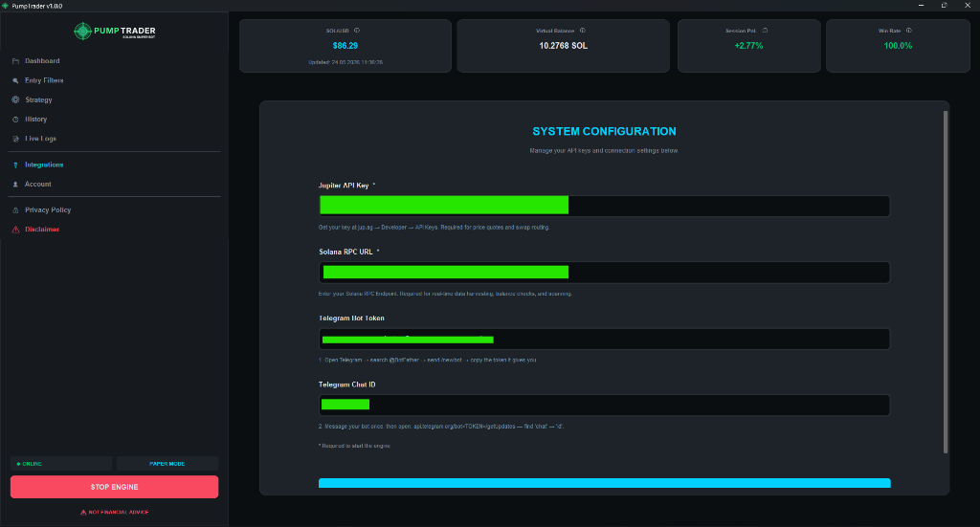980x527 pixels.
Task: Click the Live Logs document icon
Action: point(15,139)
